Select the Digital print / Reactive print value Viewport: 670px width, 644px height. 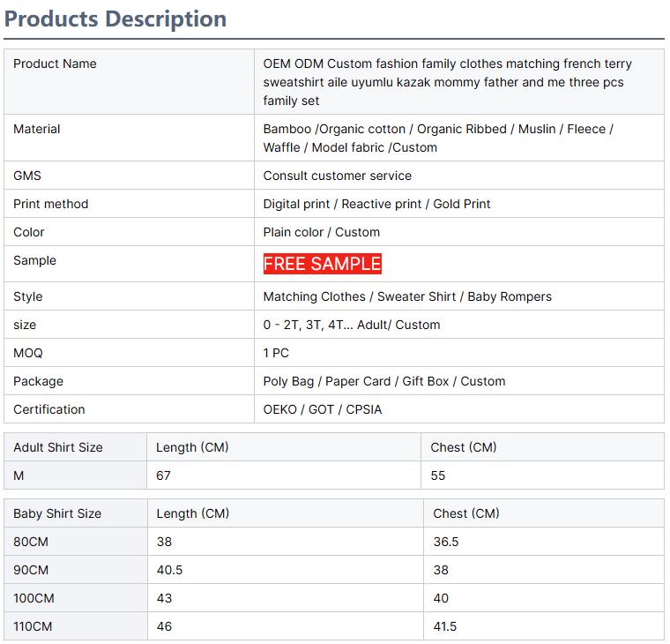coord(376,204)
